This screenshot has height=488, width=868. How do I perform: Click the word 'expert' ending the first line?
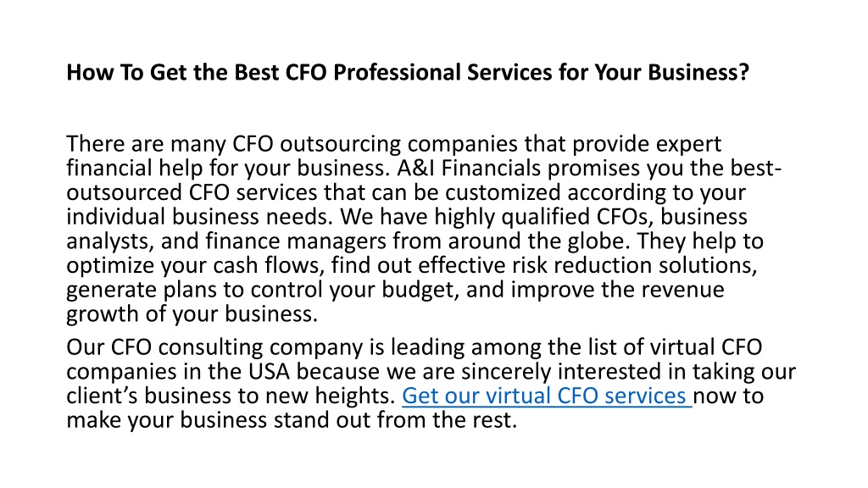[688, 146]
